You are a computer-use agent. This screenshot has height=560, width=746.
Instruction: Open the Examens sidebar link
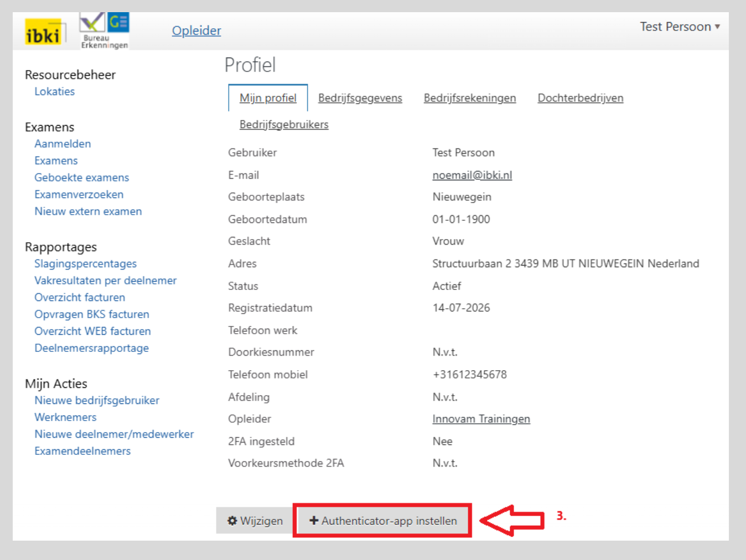tap(56, 160)
